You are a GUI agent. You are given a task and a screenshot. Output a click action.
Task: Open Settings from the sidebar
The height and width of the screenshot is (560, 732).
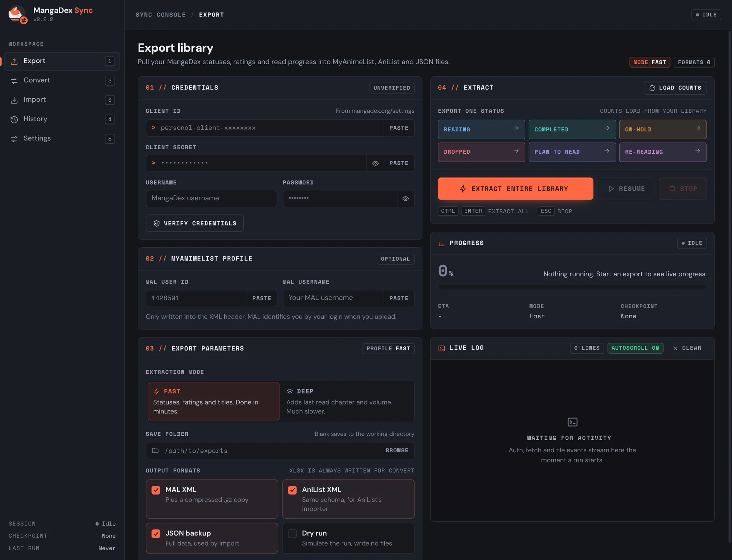[x=62, y=139]
